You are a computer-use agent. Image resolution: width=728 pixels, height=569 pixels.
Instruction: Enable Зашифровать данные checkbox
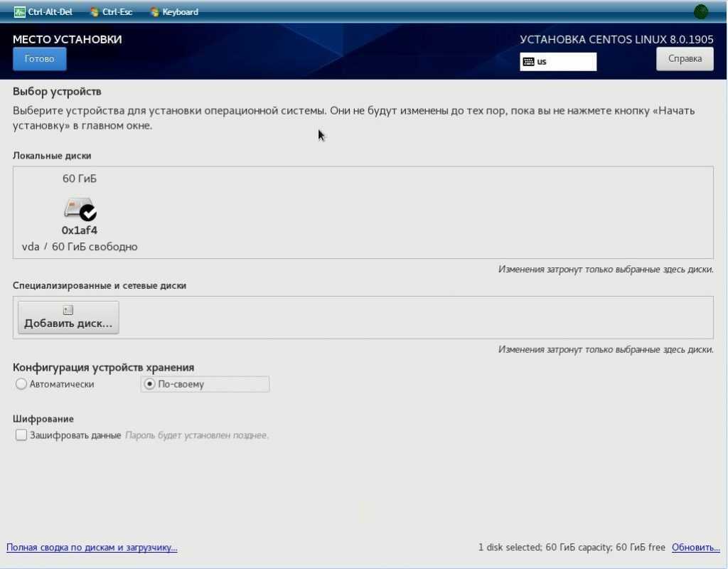click(21, 435)
